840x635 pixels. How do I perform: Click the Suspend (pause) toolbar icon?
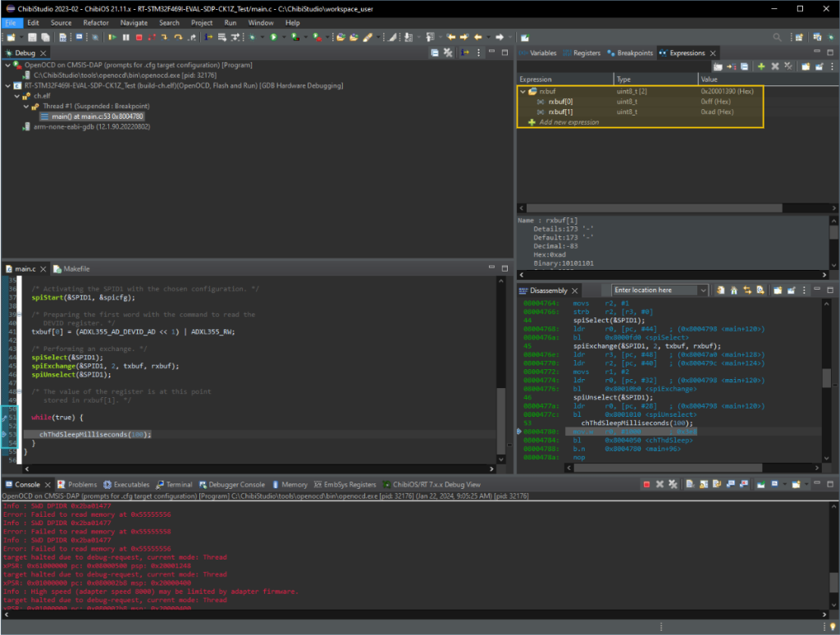click(126, 37)
